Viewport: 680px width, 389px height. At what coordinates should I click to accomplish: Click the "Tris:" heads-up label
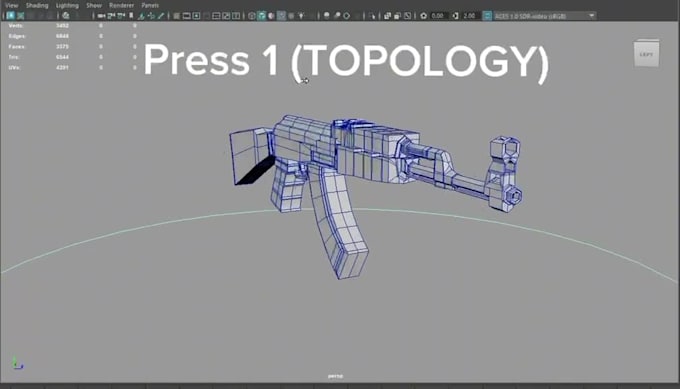pyautogui.click(x=14, y=57)
